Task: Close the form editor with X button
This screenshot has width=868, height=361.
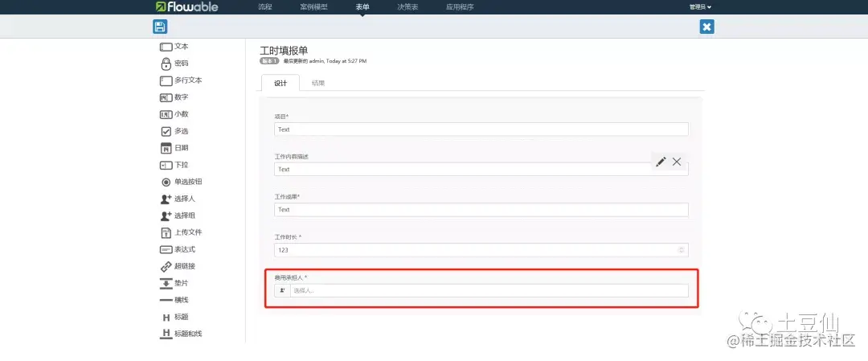Action: tap(707, 27)
